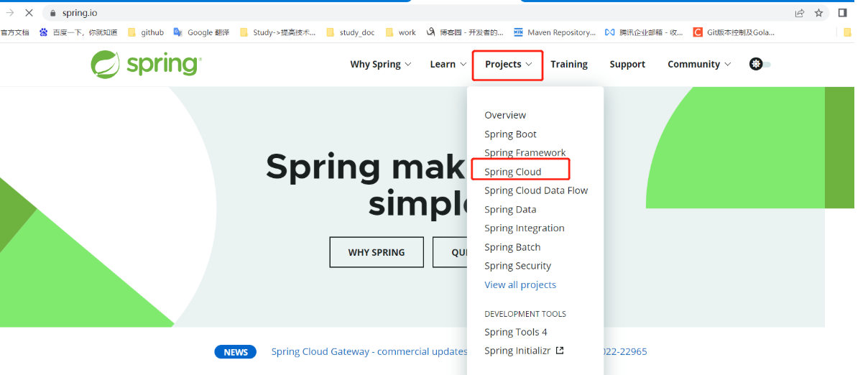Open the Maven Repository bookmark
This screenshot has width=868, height=375.
point(555,32)
